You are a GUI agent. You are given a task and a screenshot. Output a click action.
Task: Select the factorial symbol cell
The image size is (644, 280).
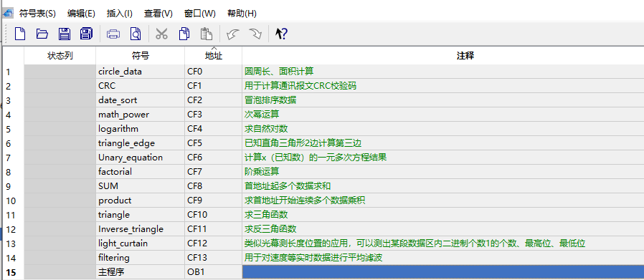click(x=140, y=172)
